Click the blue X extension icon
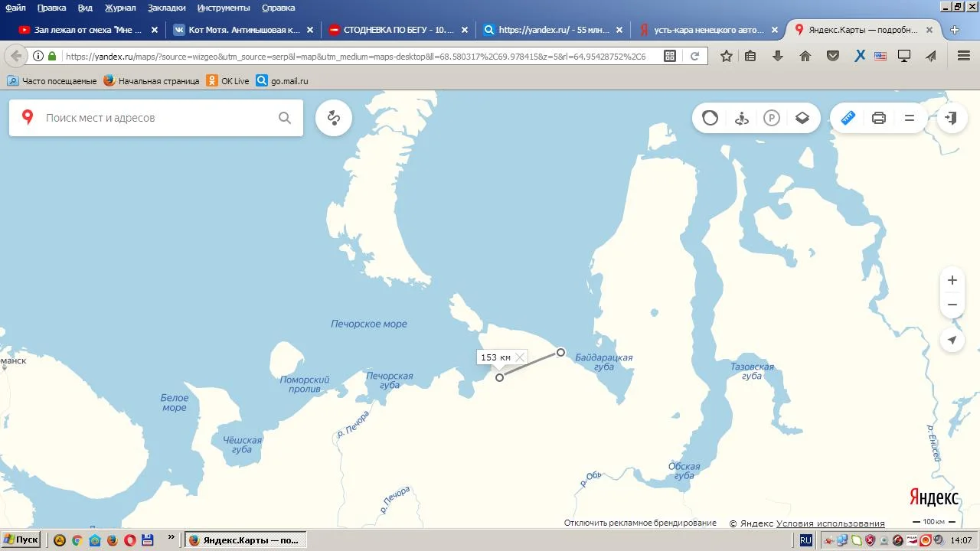The height and width of the screenshot is (551, 980). click(860, 56)
